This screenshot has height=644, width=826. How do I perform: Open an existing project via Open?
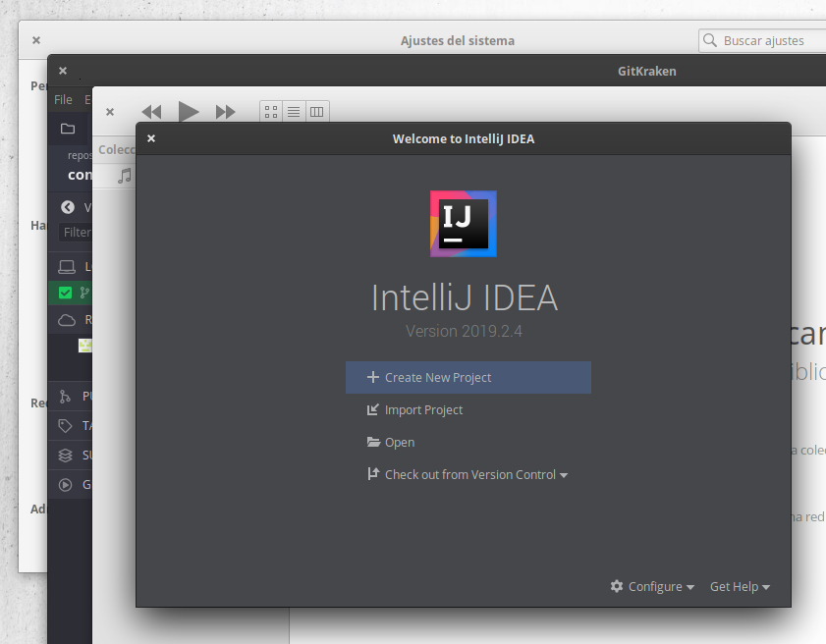(391, 443)
